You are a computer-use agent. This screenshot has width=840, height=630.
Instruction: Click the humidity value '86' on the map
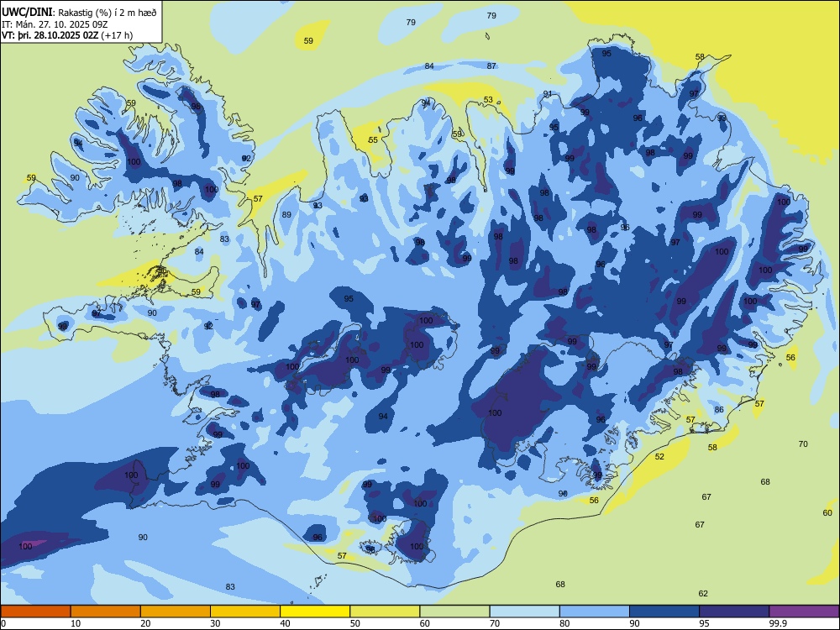pyautogui.click(x=719, y=410)
